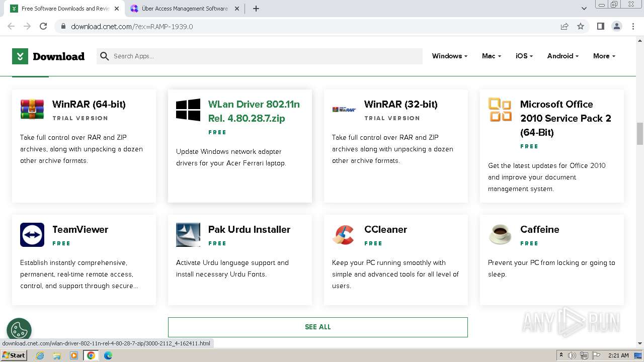Bookmark this page with star icon

581,26
